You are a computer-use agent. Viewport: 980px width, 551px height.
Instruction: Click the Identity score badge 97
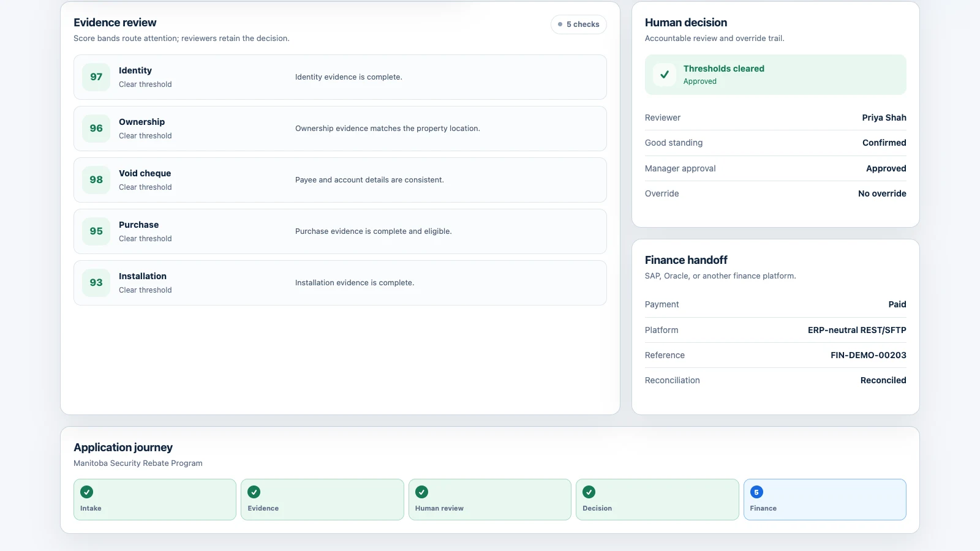[x=96, y=77]
